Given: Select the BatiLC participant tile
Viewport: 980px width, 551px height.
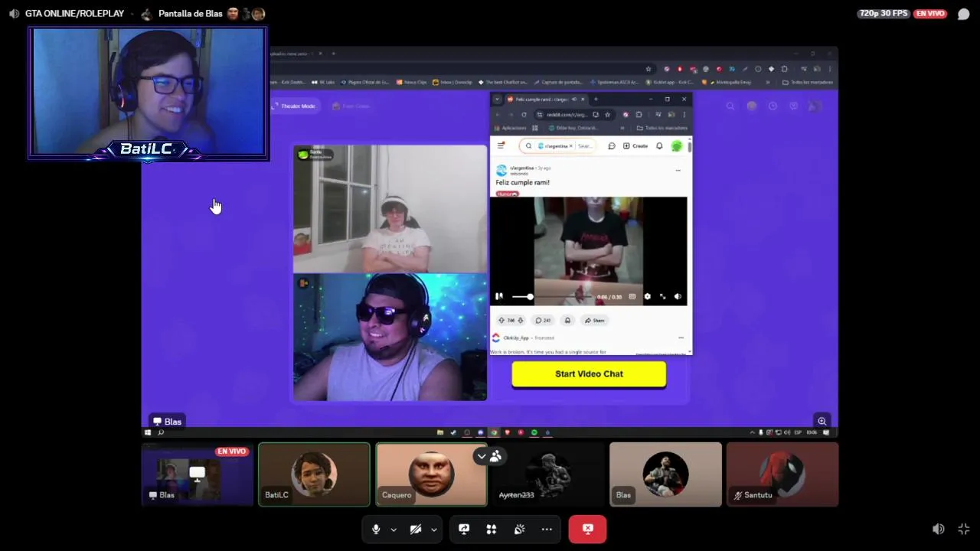Looking at the screenshot, I should [314, 474].
